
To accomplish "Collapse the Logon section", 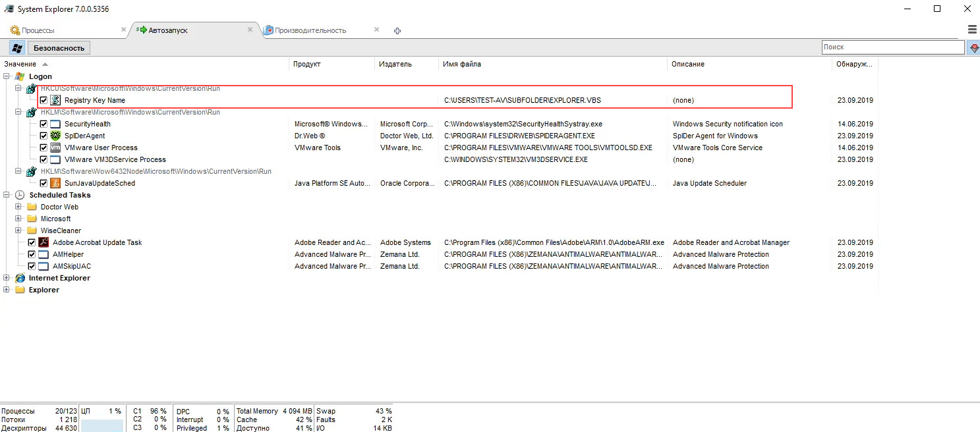I will pyautogui.click(x=7, y=76).
